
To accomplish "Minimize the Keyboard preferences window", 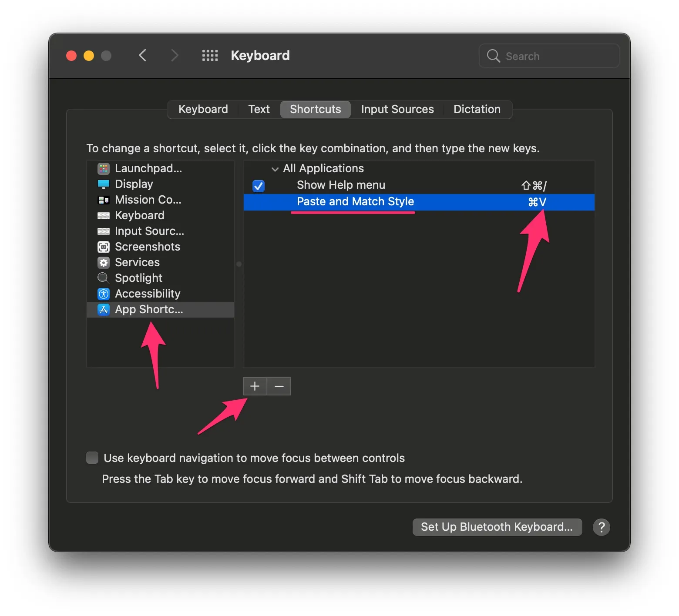I will pos(89,56).
